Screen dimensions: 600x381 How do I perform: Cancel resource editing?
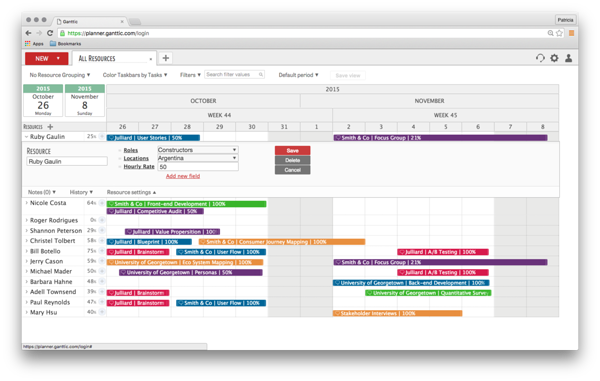click(x=292, y=170)
